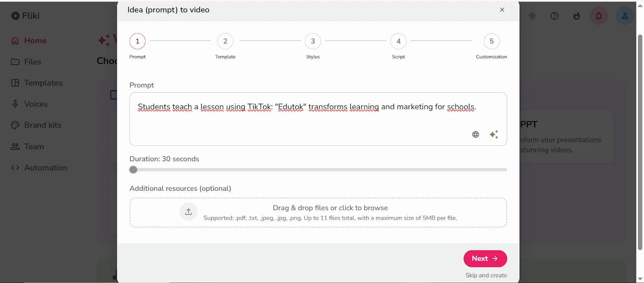Click the page vertical scrollbar thumb

point(640,143)
